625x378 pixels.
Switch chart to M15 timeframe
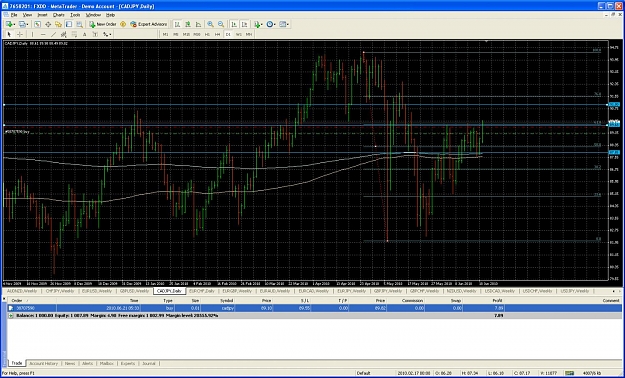[x=186, y=34]
